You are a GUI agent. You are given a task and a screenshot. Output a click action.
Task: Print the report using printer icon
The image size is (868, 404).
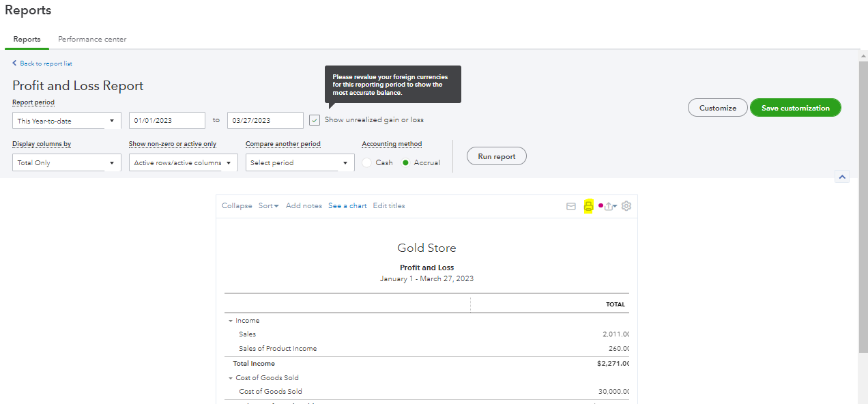click(x=588, y=206)
